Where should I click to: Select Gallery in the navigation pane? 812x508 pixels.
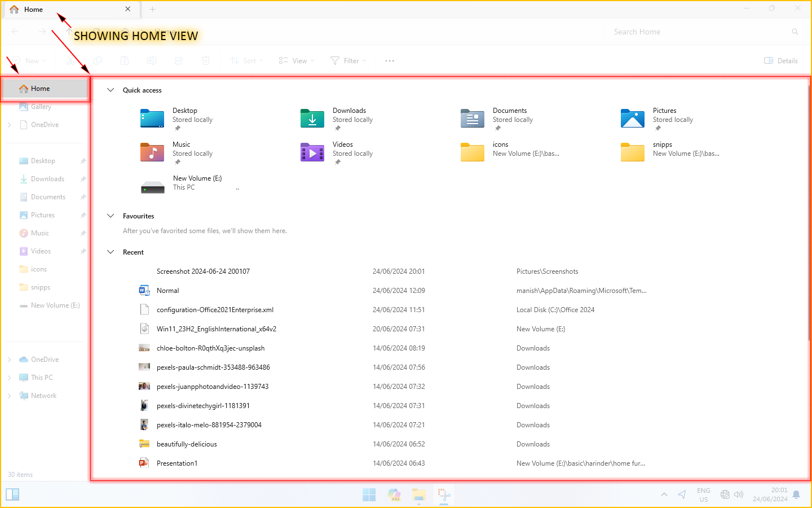[41, 107]
